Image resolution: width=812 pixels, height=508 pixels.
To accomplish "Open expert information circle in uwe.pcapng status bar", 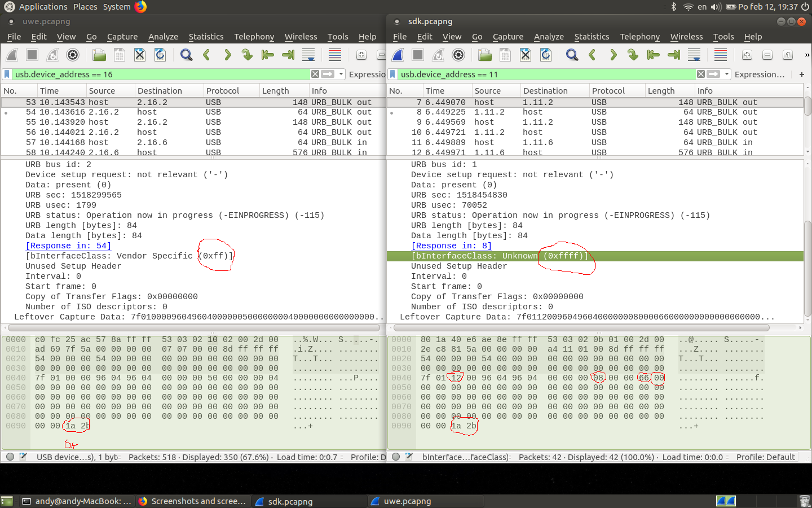I will coord(10,457).
